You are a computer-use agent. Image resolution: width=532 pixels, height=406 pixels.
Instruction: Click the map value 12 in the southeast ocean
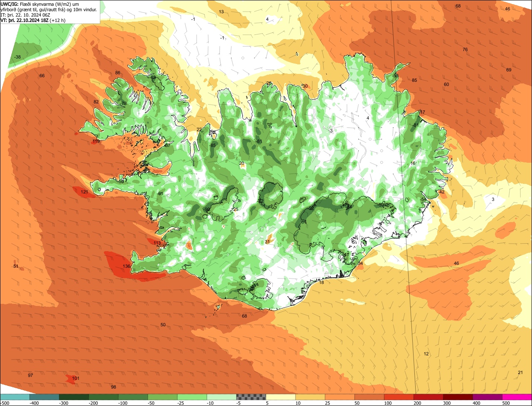[426, 354]
